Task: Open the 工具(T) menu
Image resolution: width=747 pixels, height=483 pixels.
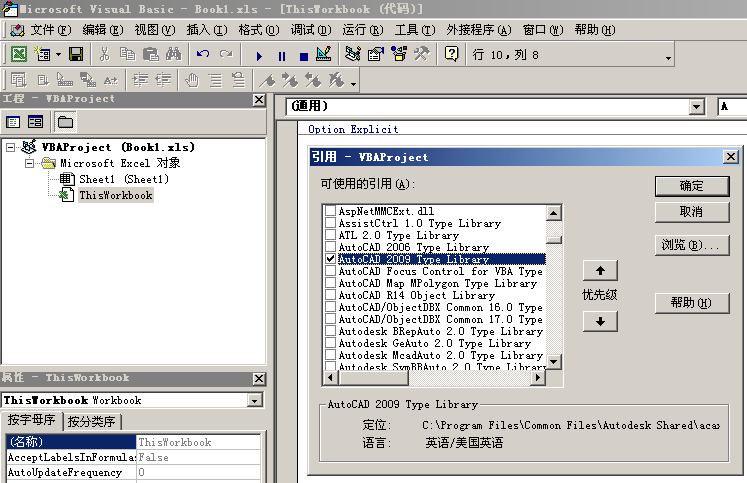Action: (414, 30)
